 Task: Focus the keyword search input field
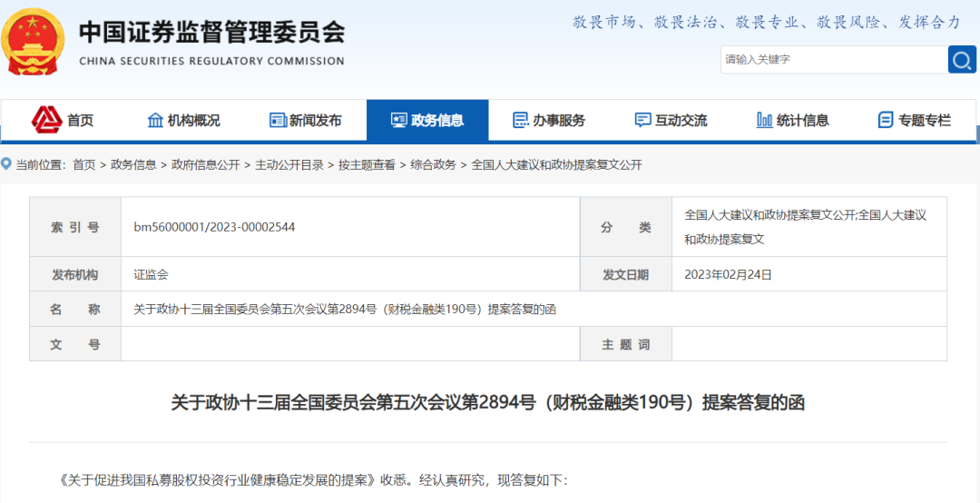click(835, 59)
